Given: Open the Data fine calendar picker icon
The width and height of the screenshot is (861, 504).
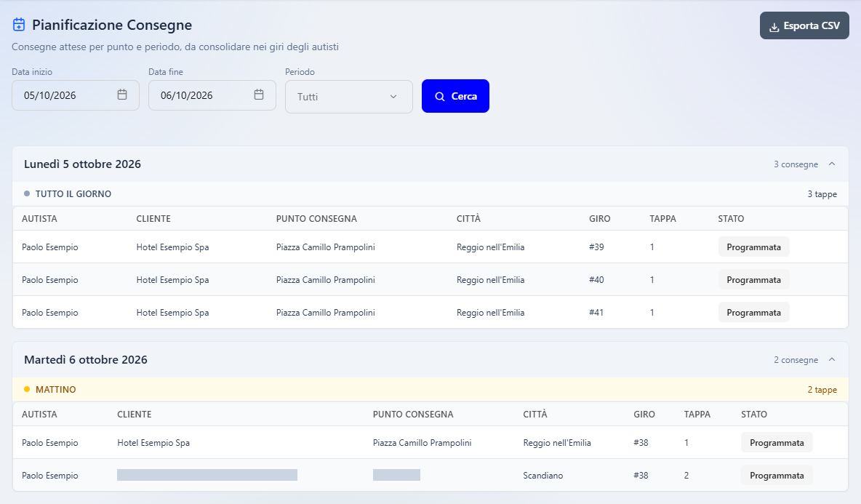Looking at the screenshot, I should pyautogui.click(x=259, y=95).
